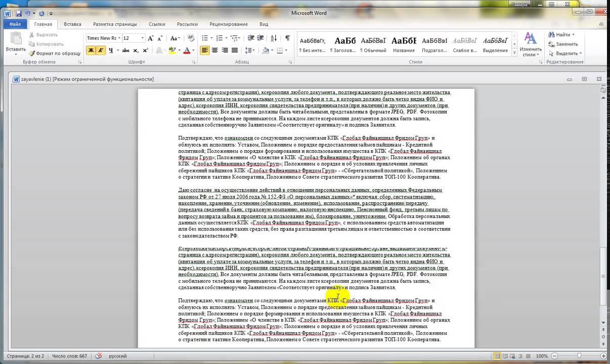Screen dimensions: 610x364
Task: Sort text using the A-Z sort icon
Action: click(x=274, y=38)
